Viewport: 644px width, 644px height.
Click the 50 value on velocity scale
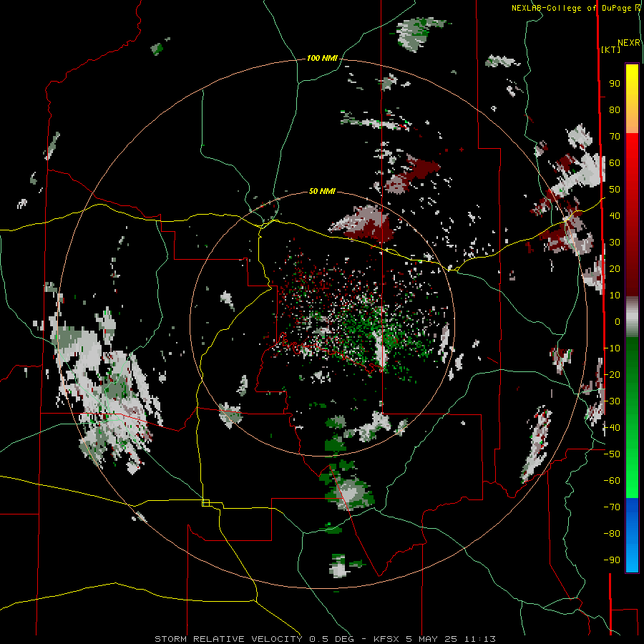pos(615,190)
